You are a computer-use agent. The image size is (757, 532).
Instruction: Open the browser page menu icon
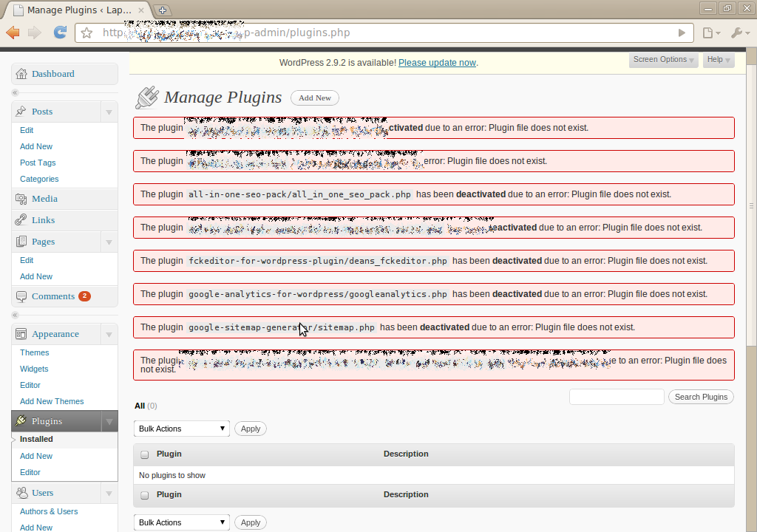(711, 33)
